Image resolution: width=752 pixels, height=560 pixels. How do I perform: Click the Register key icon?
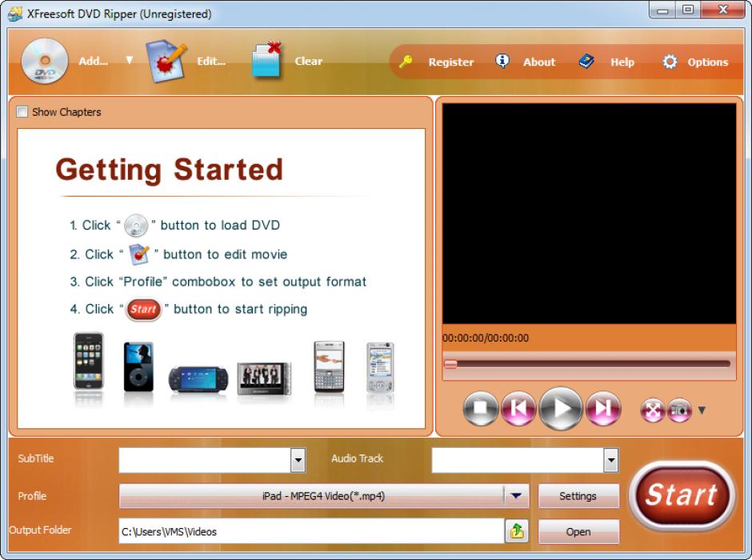[x=406, y=62]
